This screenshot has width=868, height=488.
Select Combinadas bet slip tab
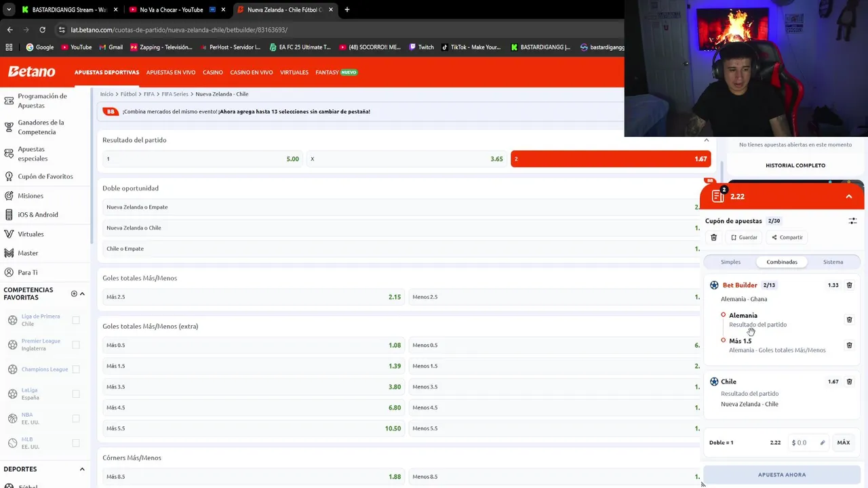click(782, 262)
